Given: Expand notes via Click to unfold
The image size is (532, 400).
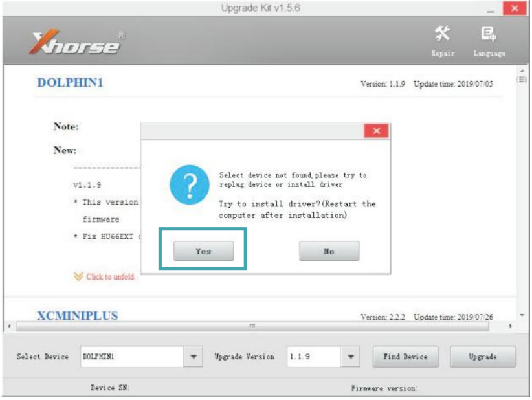Looking at the screenshot, I should pos(110,277).
